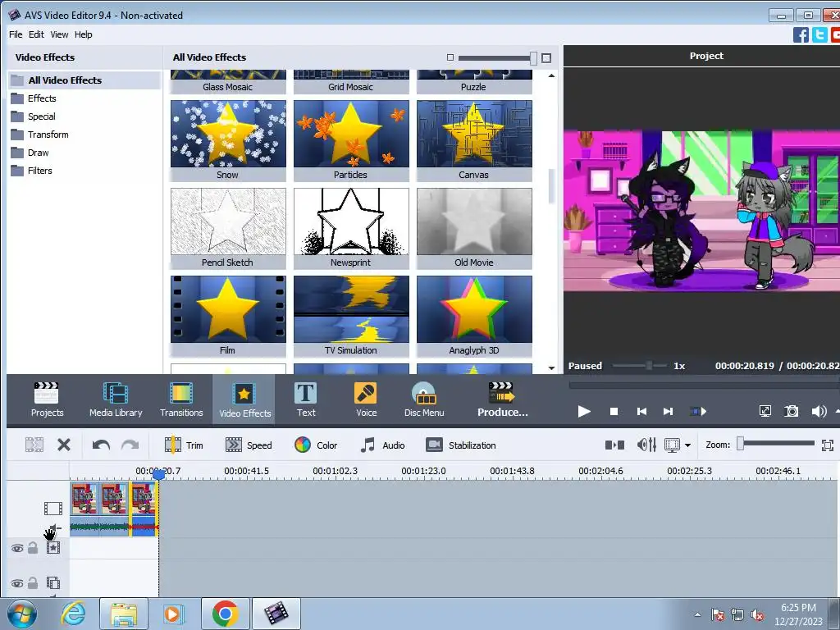This screenshot has width=840, height=630.
Task: Select the Snow effect thumbnail
Action: pyautogui.click(x=228, y=140)
